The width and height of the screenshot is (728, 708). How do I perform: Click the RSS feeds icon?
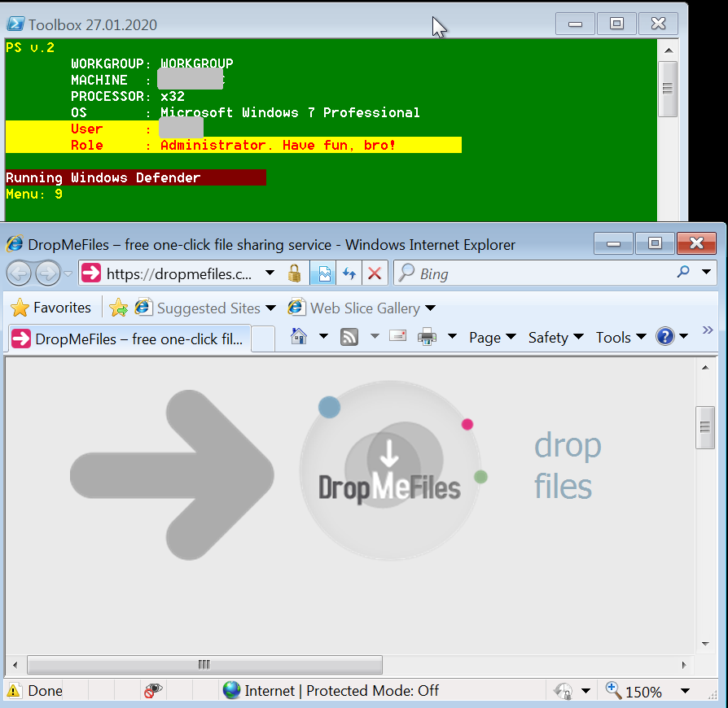tap(349, 337)
